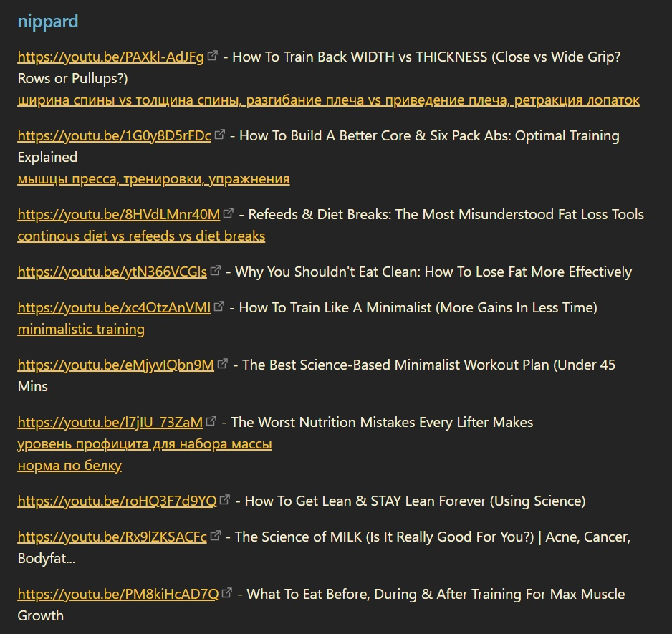Click external-link icon after Rx9lZKSACFc URL
Image resolution: width=672 pixels, height=634 pixels.
tap(216, 535)
